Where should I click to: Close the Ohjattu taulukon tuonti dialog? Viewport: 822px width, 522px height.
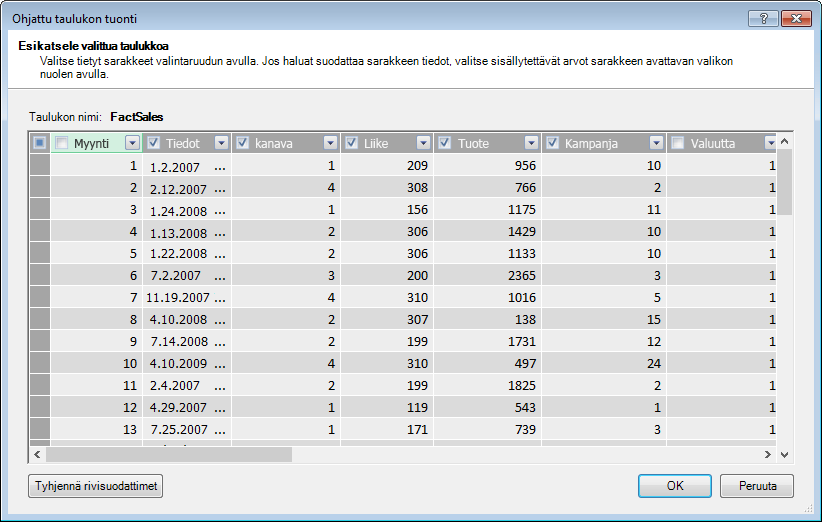coord(796,19)
